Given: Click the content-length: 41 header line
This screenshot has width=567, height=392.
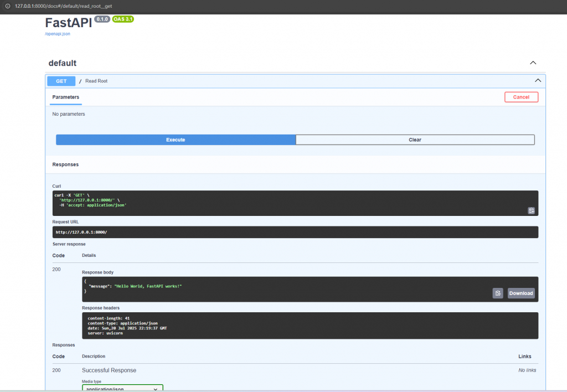Looking at the screenshot, I should (109, 318).
